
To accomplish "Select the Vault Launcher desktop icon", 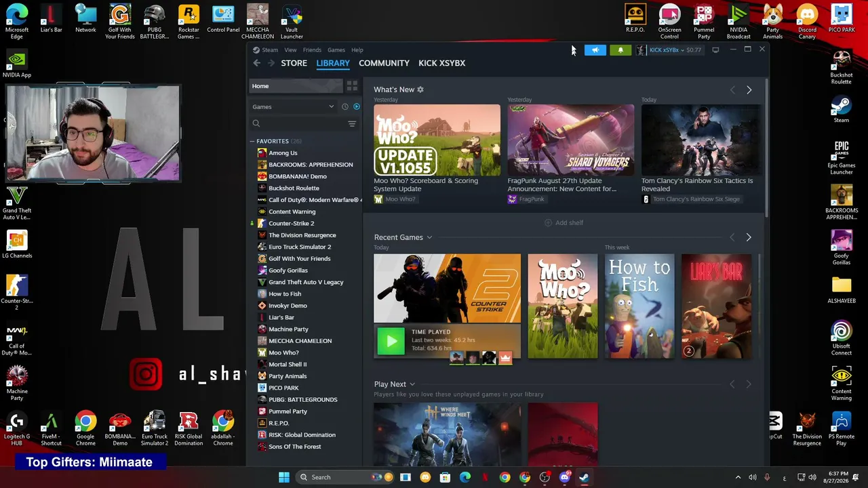I will click(x=292, y=21).
